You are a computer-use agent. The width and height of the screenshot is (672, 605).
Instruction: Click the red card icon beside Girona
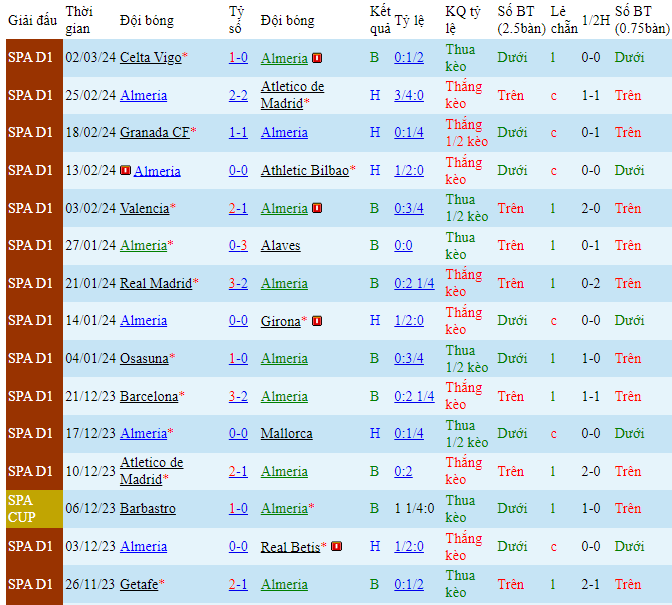(317, 321)
